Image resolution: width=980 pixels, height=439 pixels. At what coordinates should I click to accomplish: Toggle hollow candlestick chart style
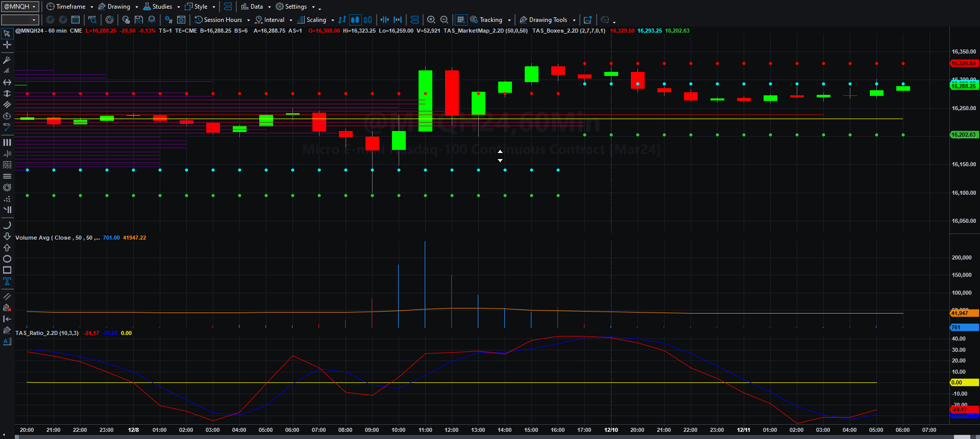367,20
